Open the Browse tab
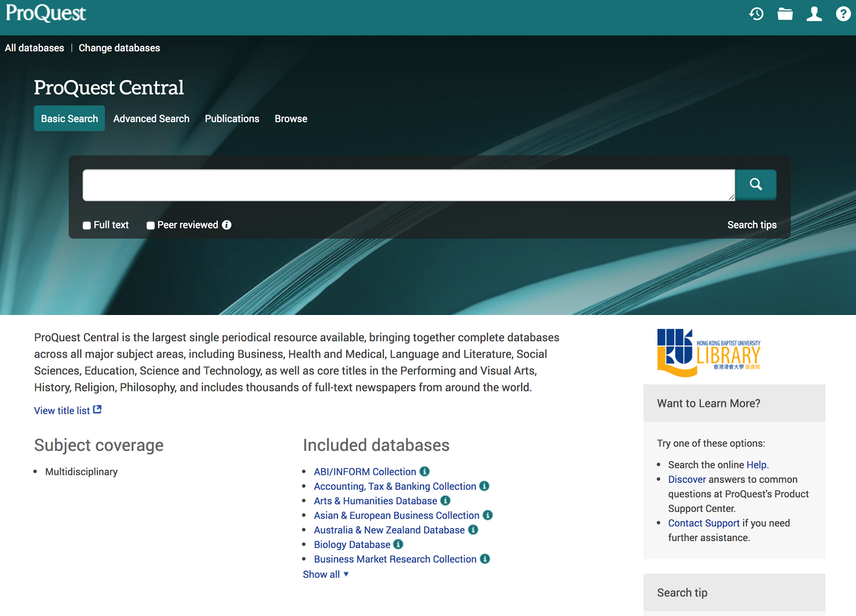The image size is (856, 616). [x=291, y=119]
